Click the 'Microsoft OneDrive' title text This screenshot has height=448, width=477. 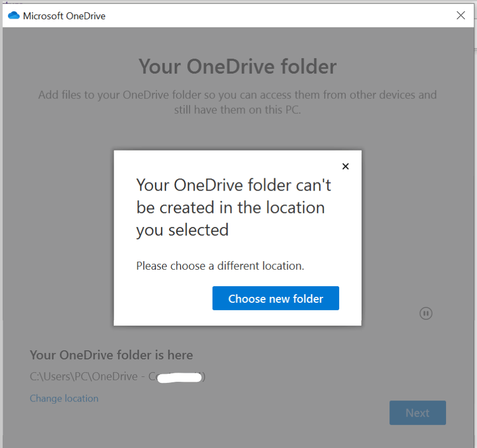click(x=64, y=16)
